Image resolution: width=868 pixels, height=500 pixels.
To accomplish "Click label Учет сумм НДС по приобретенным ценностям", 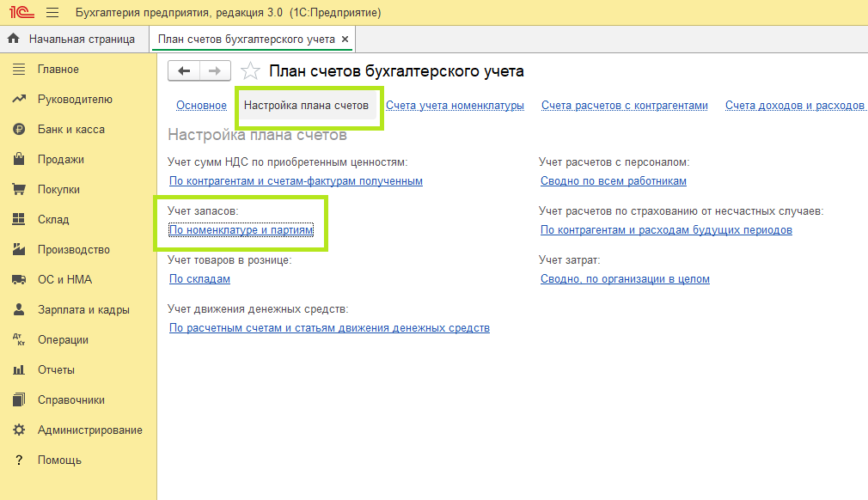I will pyautogui.click(x=287, y=162).
